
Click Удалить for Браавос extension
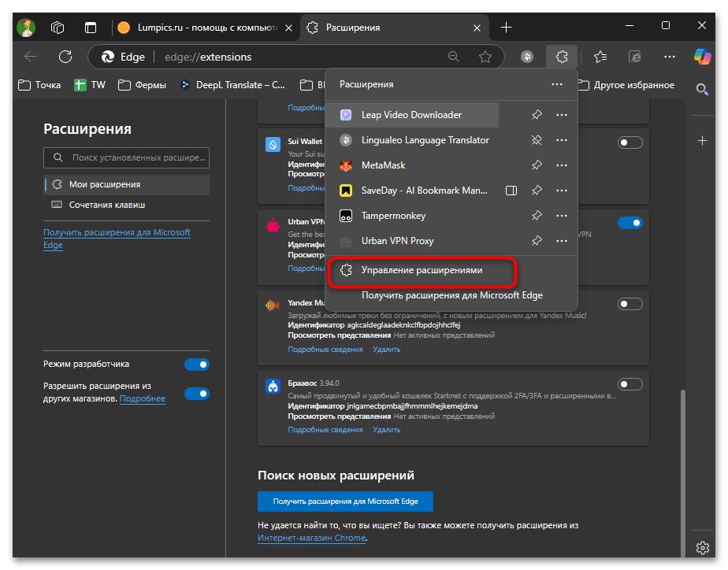tap(386, 430)
